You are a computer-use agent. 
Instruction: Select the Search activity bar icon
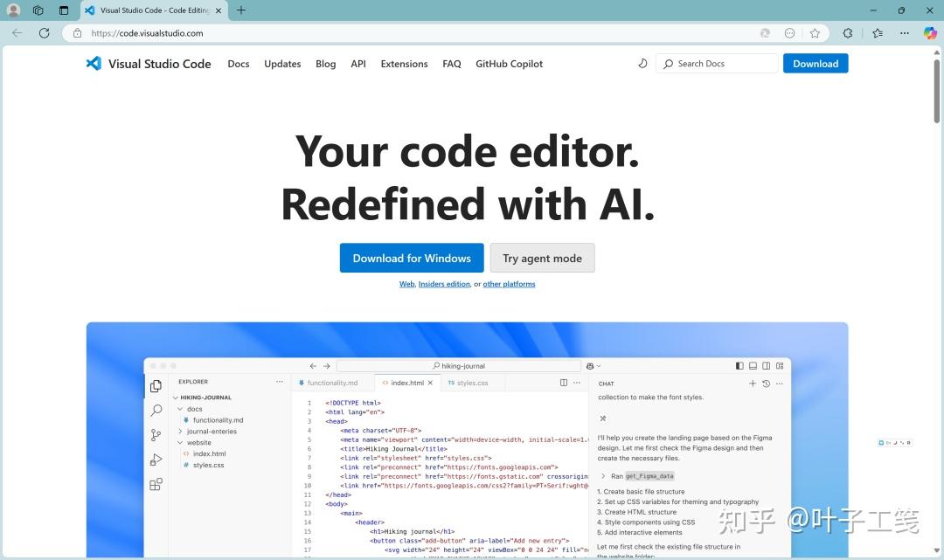click(x=156, y=411)
